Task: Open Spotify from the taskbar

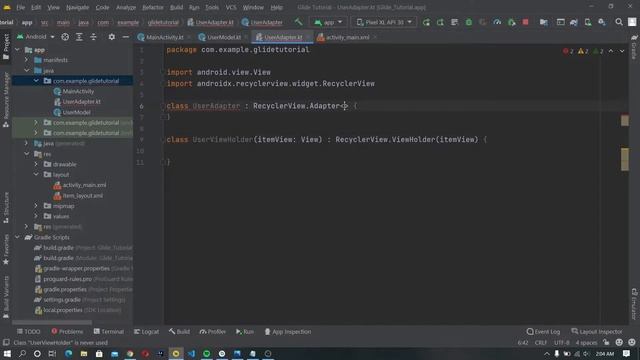Action: click(207, 353)
